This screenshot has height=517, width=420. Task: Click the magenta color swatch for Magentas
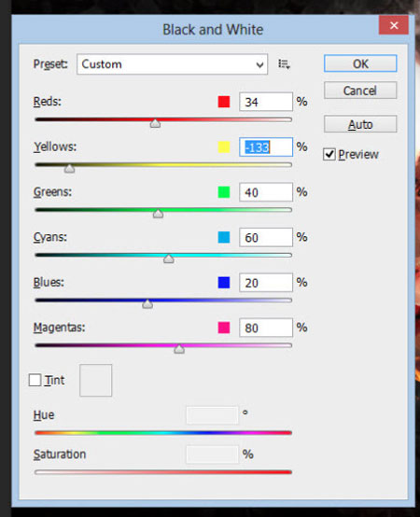[224, 328]
